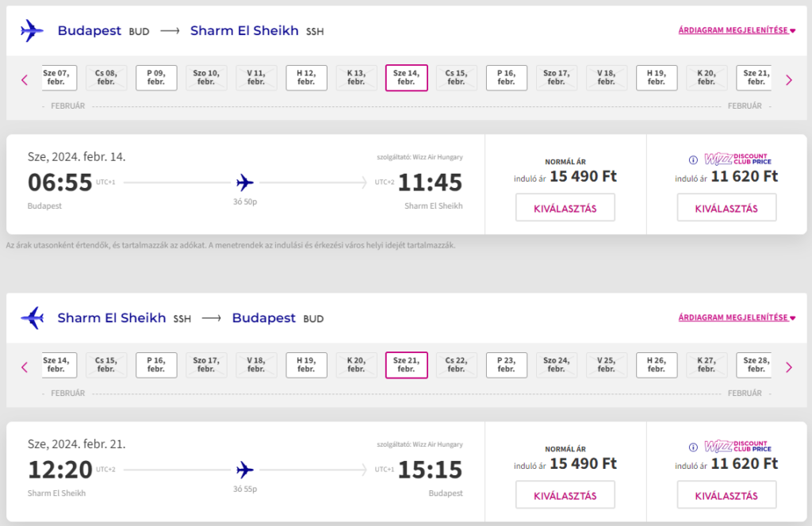Image resolution: width=812 pixels, height=526 pixels.
Task: Select outbound date P 09, febr.
Action: [156, 78]
